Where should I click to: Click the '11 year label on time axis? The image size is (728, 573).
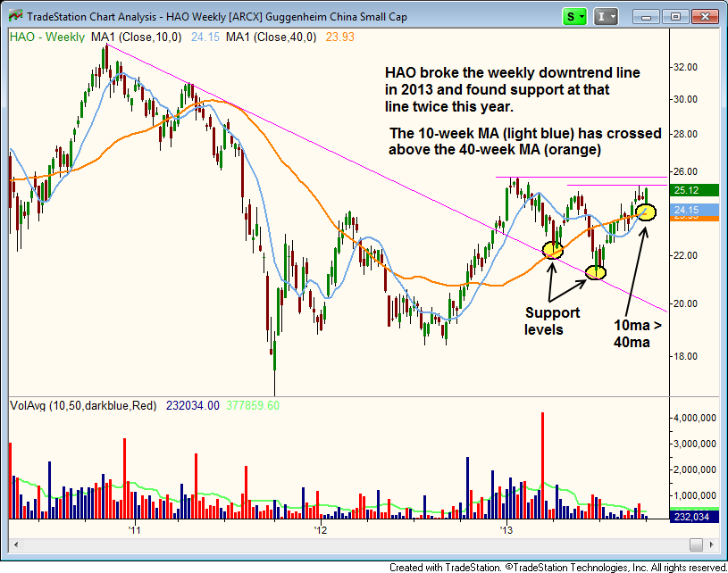coord(135,530)
